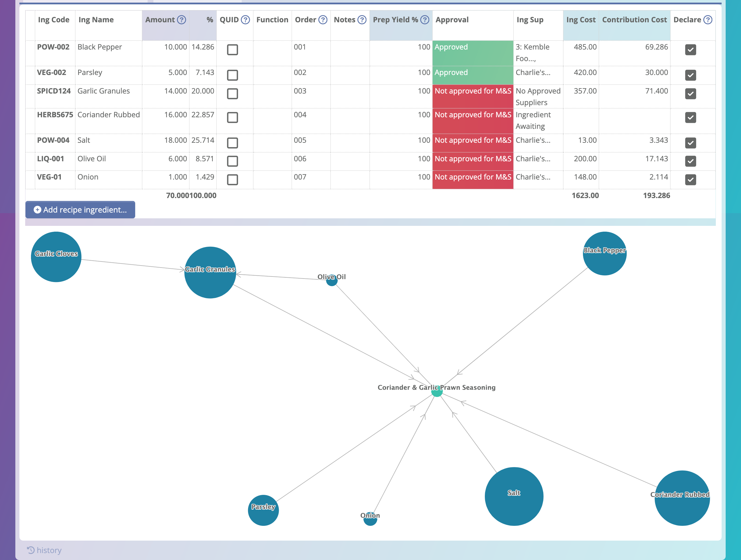The image size is (741, 560).
Task: Enable QUID checkbox for Olive Oil
Action: coord(232,161)
